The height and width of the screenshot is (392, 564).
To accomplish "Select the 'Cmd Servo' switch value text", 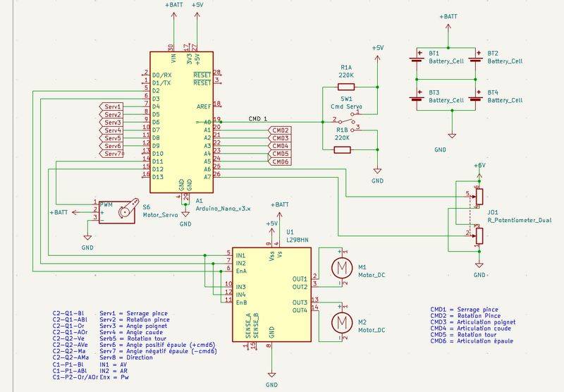I will point(346,106).
